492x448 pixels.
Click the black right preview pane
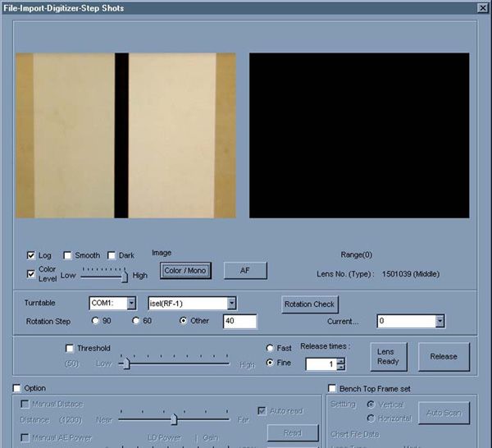point(359,135)
